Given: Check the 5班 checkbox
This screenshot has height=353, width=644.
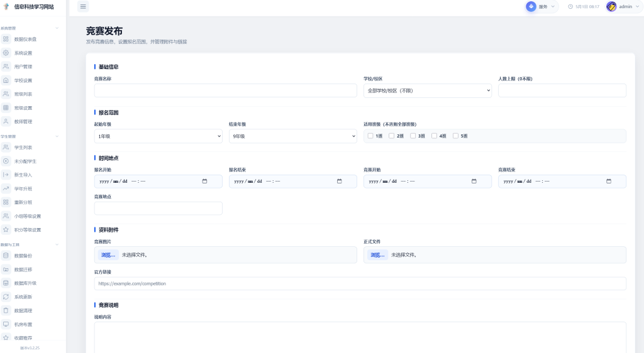Looking at the screenshot, I should (x=455, y=136).
